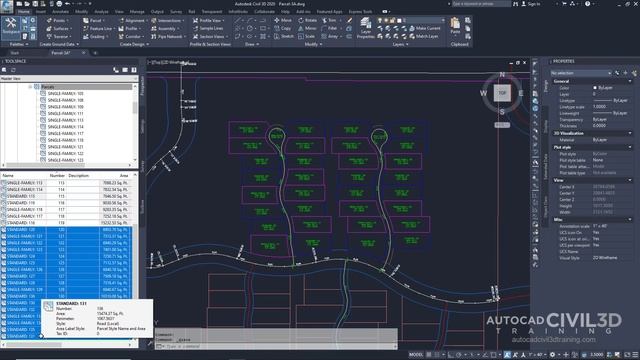Click Match Layer button
Image resolution: width=640 pixels, height=360 pixels.
(x=424, y=36)
